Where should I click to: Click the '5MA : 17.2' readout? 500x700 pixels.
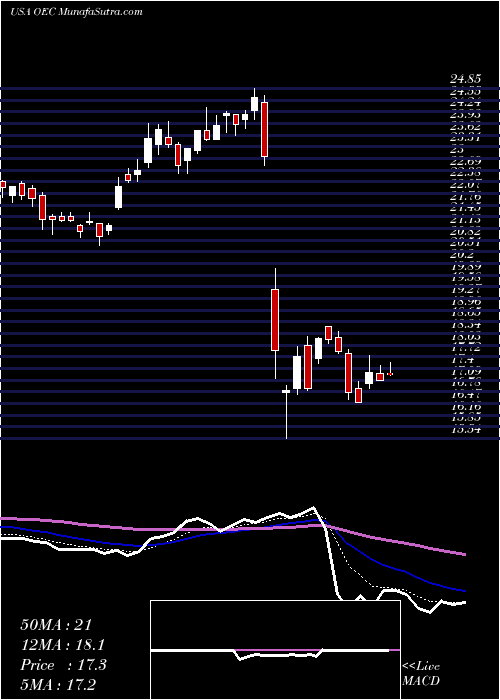[x=58, y=685]
